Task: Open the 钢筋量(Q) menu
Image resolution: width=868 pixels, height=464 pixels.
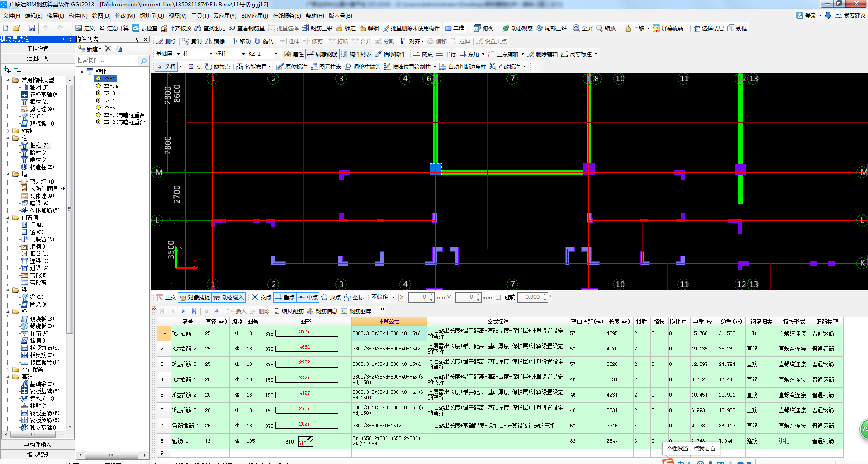Action: 152,15
